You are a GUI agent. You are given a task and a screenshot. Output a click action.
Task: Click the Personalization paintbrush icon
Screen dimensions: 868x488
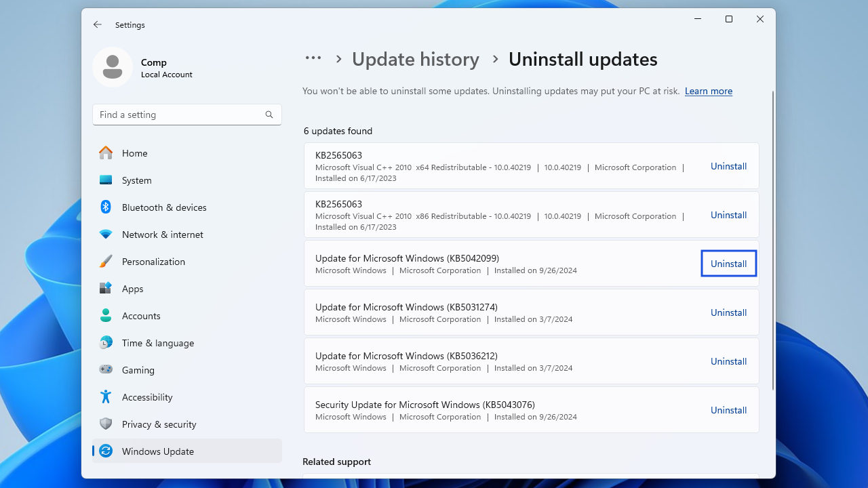pos(106,262)
